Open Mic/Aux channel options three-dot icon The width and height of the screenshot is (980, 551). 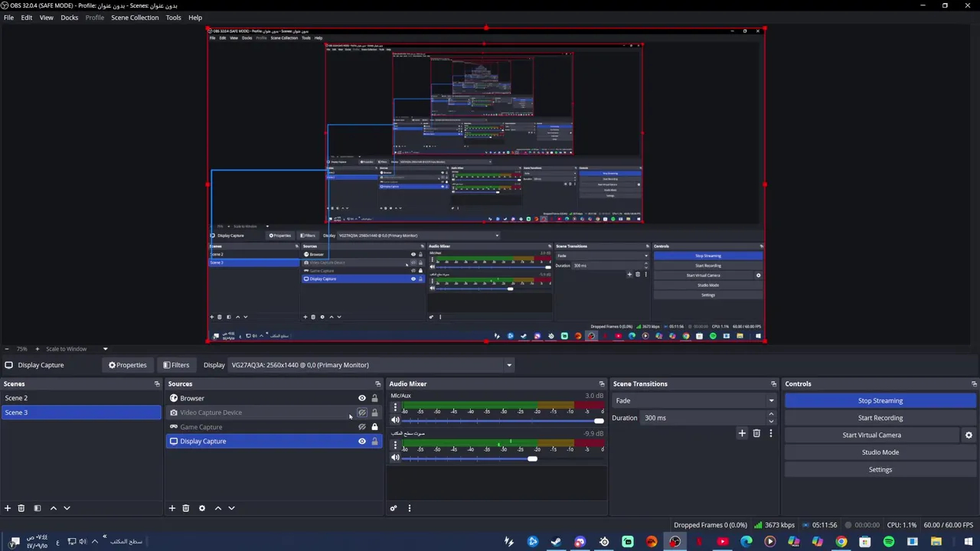tap(395, 408)
